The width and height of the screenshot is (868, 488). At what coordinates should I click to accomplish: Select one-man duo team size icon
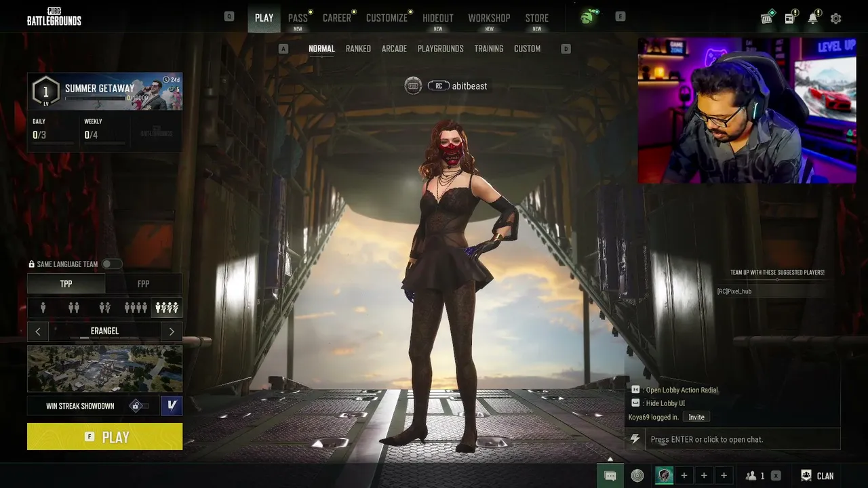pyautogui.click(x=104, y=308)
